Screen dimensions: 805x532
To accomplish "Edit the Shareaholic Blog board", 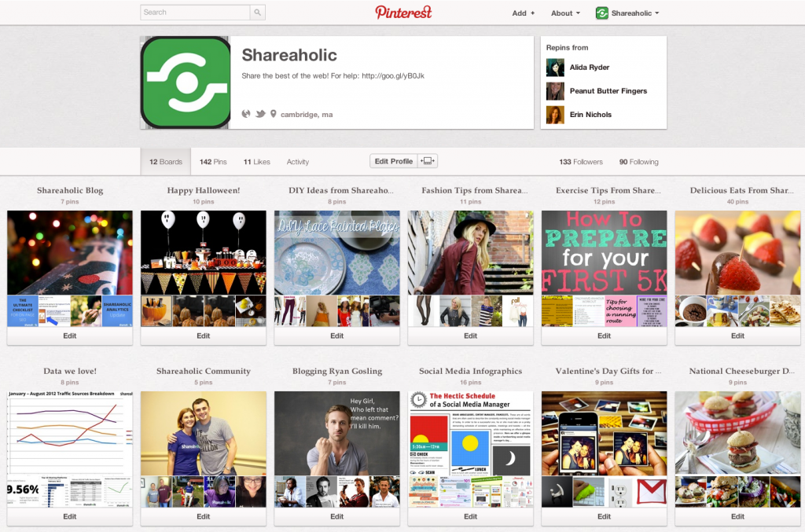I will pos(70,336).
